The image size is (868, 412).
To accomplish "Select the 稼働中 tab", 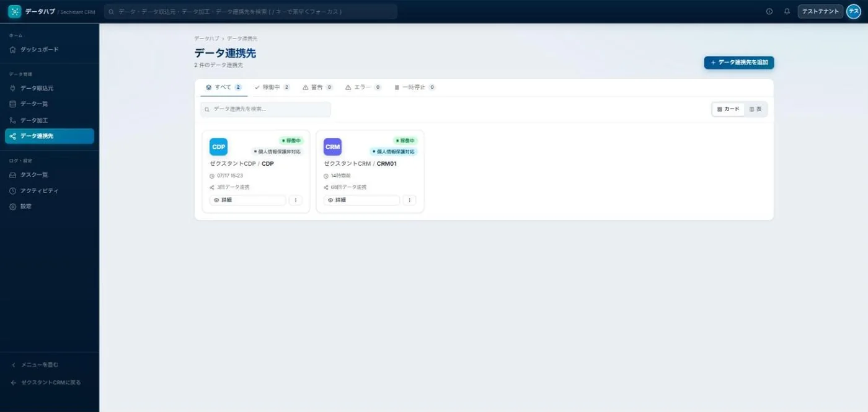I will coord(272,87).
